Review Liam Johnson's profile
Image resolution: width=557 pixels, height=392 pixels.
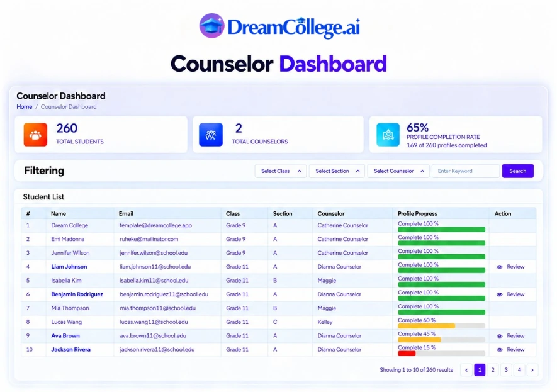click(515, 267)
